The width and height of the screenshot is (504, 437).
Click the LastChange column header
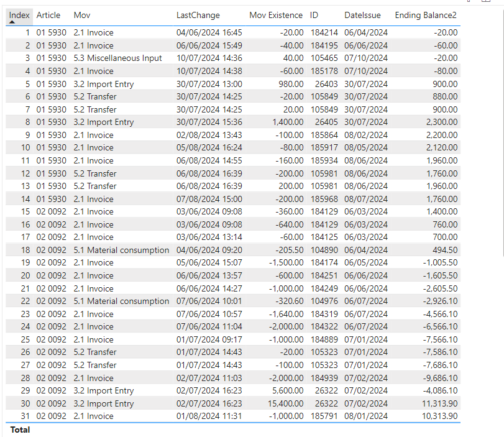tap(198, 15)
